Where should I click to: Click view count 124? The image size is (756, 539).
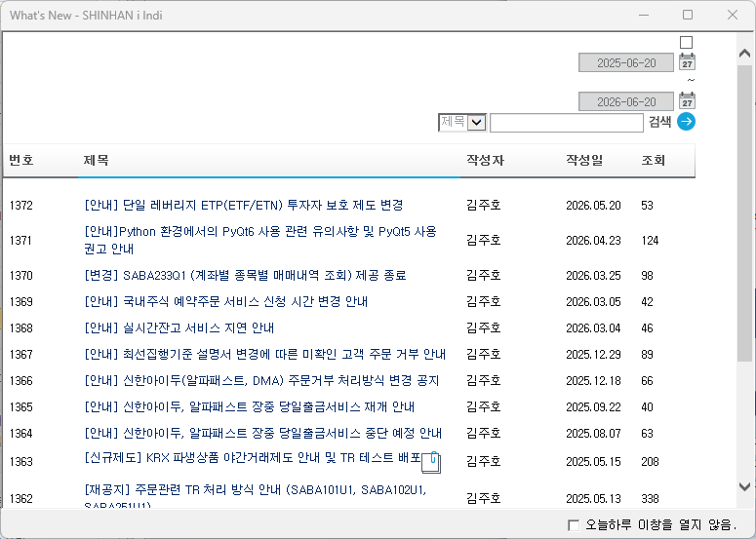point(650,241)
